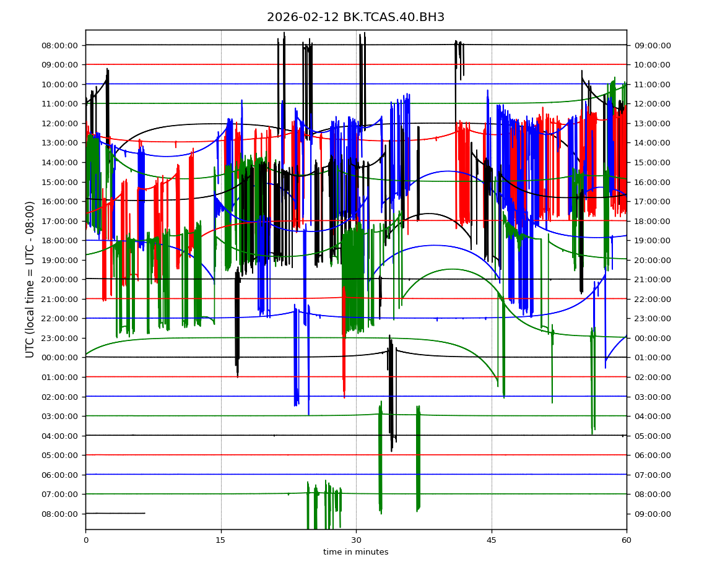Image resolution: width=712 pixels, height=588 pixels.
Task: Select the "0" tick on the minutes axis
Action: tap(85, 540)
